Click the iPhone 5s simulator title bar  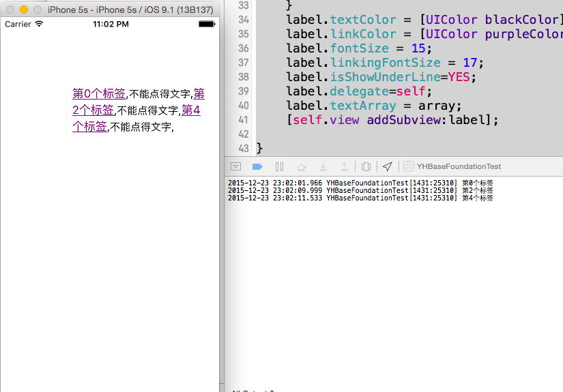(x=130, y=10)
